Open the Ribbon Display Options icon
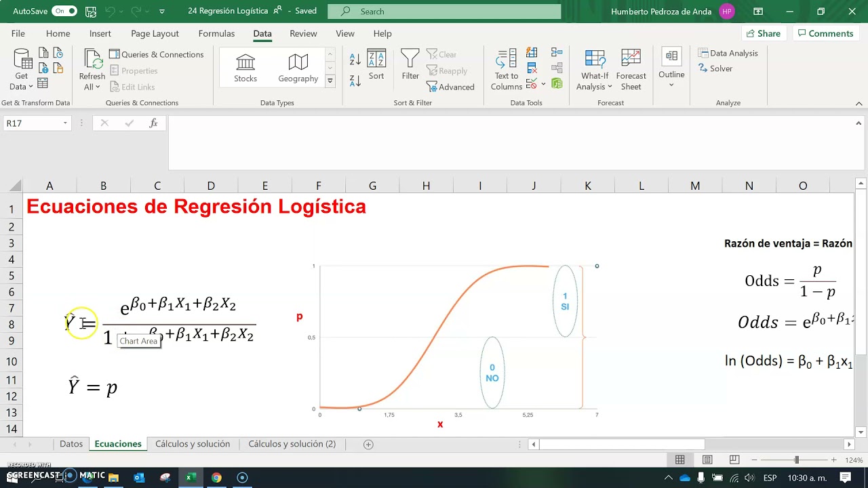The height and width of the screenshot is (488, 868). click(758, 12)
